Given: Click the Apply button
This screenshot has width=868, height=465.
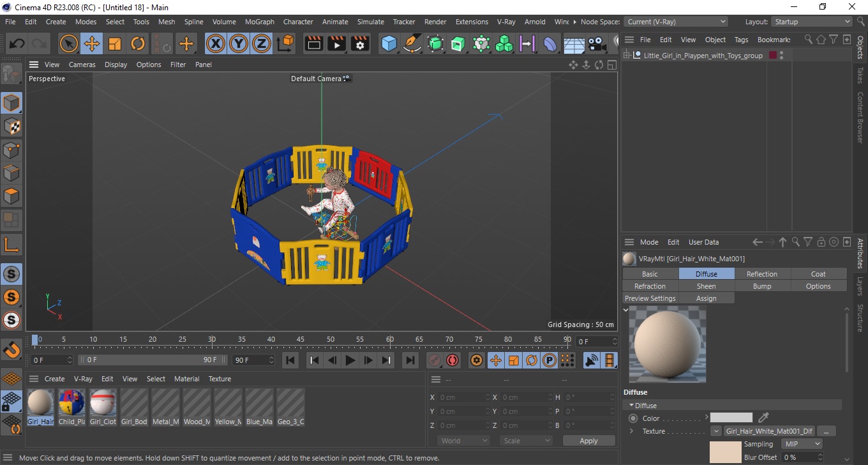Looking at the screenshot, I should tap(588, 441).
